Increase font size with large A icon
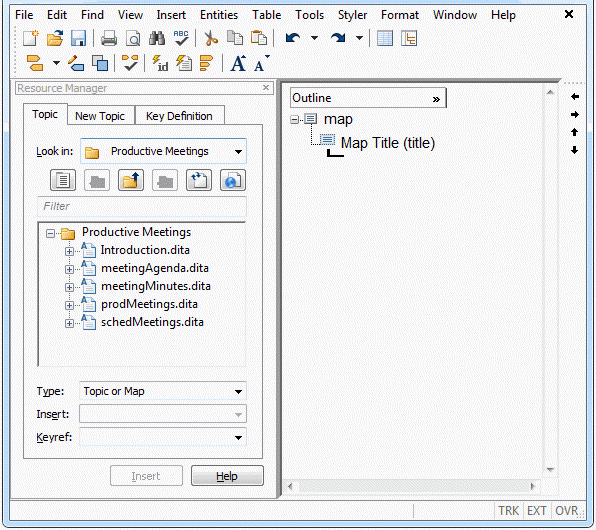596x530 pixels. point(239,63)
